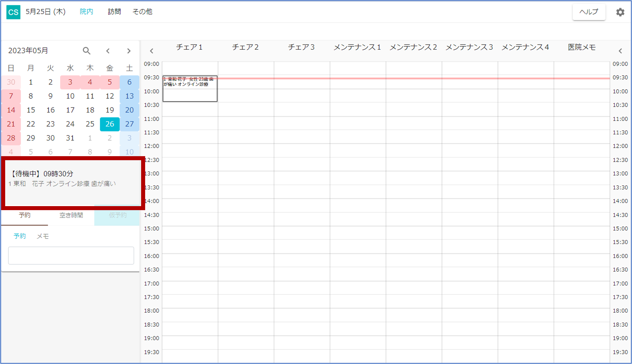Screen dimensions: 632x364
Task: Switch to 院内 tab
Action: click(86, 12)
